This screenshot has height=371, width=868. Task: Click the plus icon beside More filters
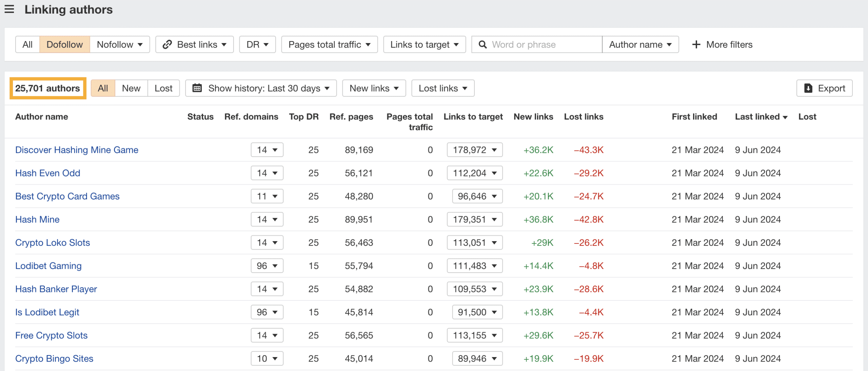tap(696, 44)
